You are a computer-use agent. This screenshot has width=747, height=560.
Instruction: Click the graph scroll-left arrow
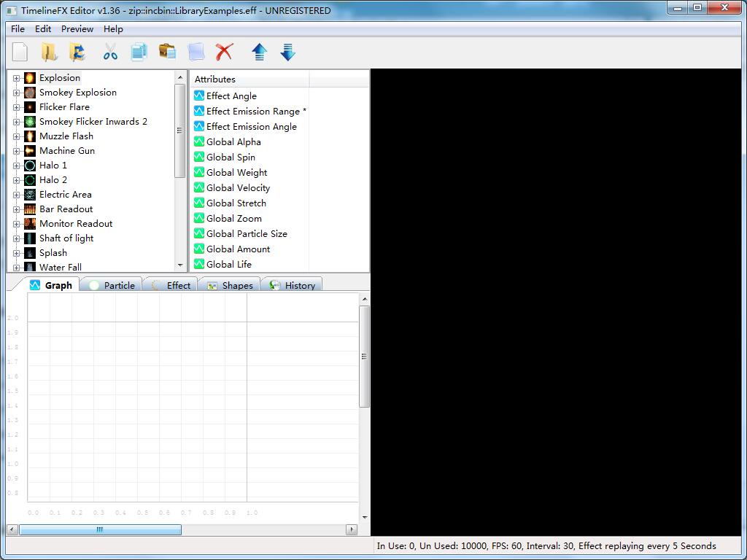[13, 529]
